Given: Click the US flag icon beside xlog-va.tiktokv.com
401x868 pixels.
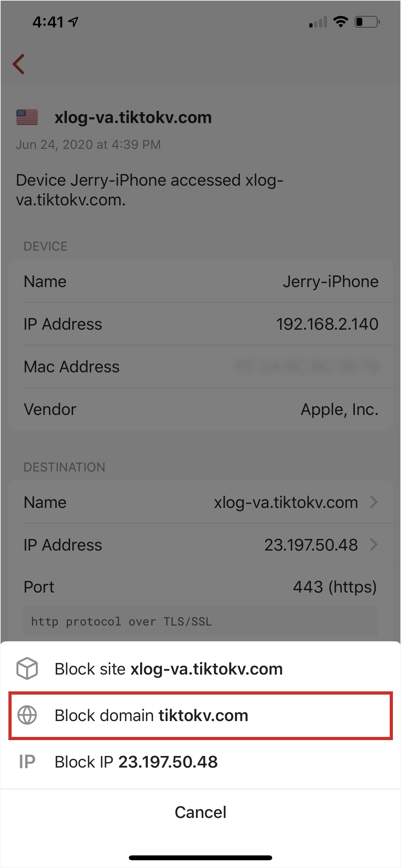Looking at the screenshot, I should tap(27, 117).
